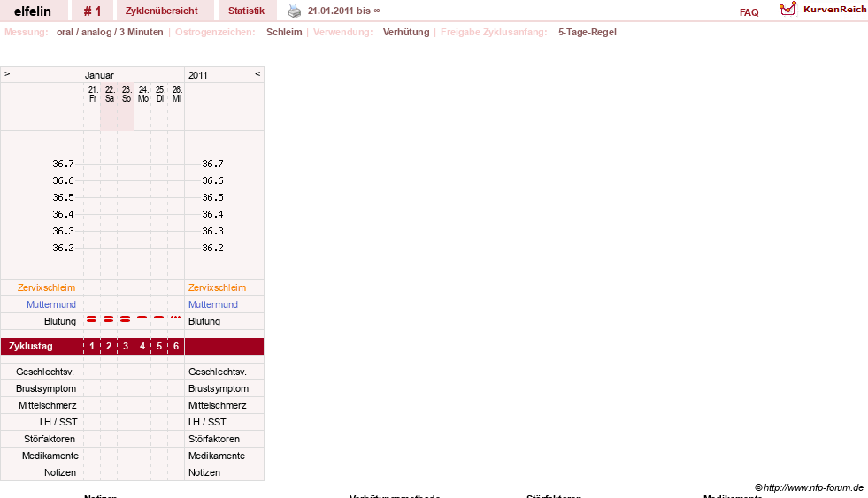
Task: Click the > arrow left of Januar
Action: 7,73
